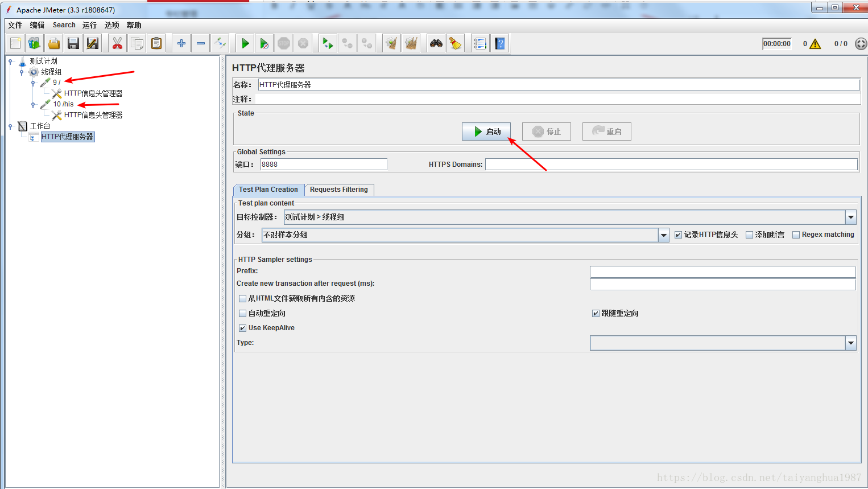The image size is (868, 489).
Task: Open the 编辑 menu
Action: (x=37, y=25)
